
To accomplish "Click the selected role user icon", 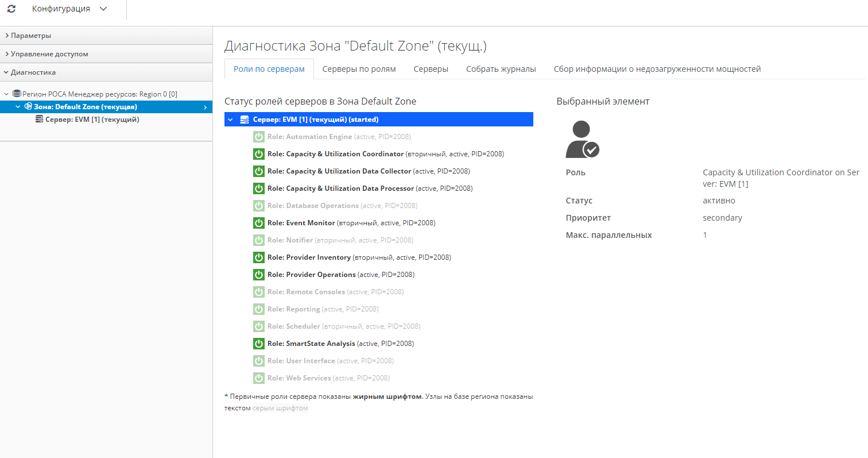I will click(582, 140).
